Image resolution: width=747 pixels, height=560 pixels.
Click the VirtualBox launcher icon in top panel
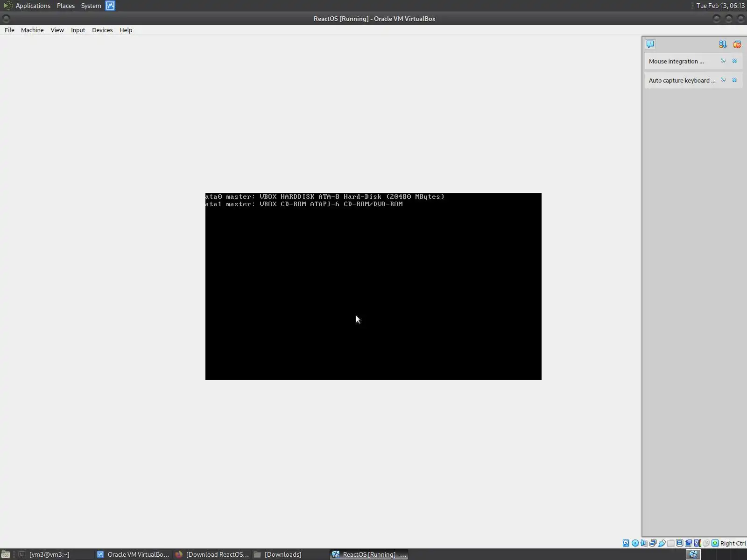[x=110, y=6]
